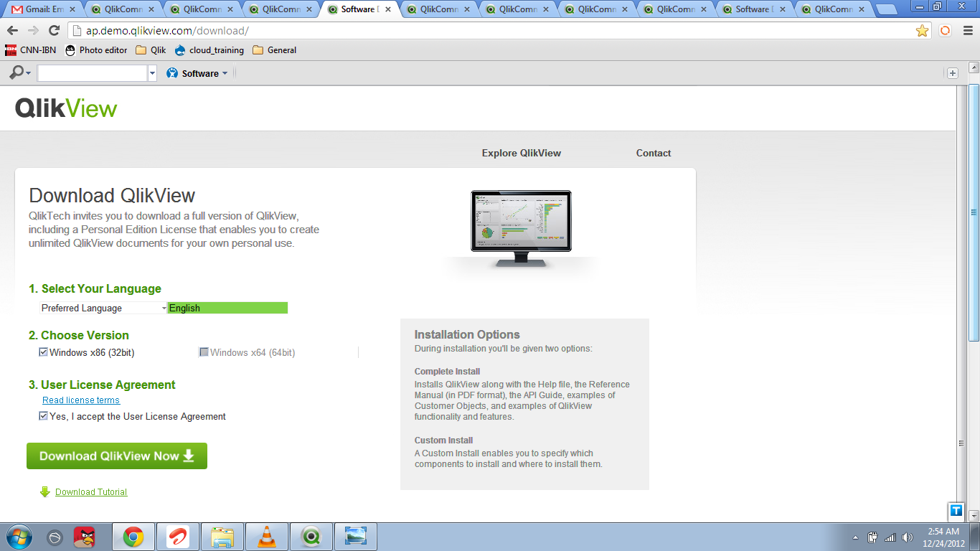
Task: Click the Complete Install heading
Action: [x=447, y=372]
